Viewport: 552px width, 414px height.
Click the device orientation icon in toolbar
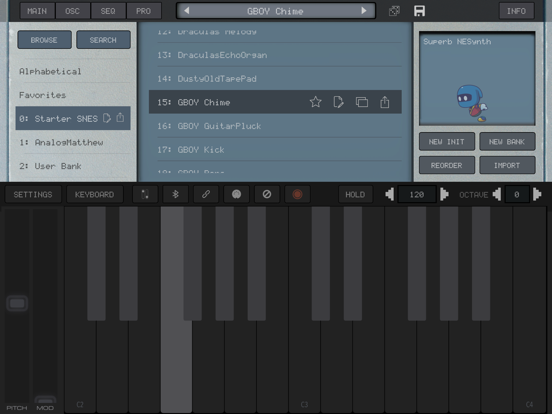coord(145,194)
